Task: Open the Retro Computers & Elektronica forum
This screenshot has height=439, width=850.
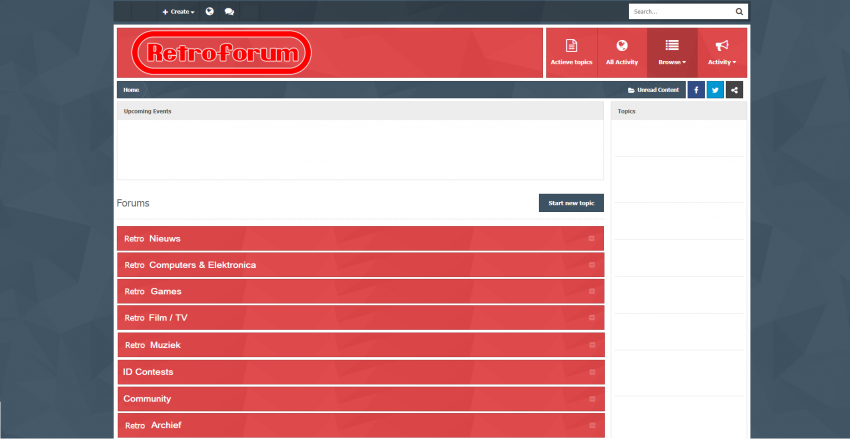Action: pos(202,265)
